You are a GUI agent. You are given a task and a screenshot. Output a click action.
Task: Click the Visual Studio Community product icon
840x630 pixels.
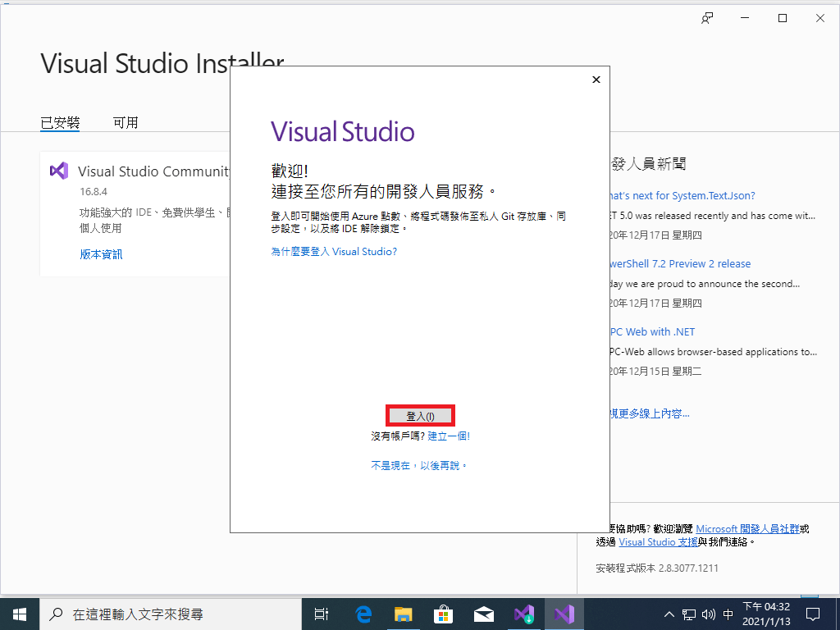coord(58,171)
